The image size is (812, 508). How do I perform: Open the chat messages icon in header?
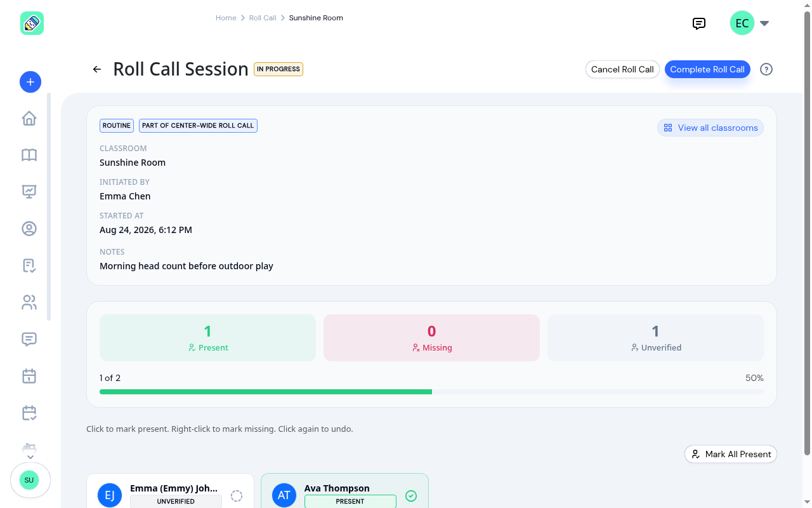[x=699, y=24]
